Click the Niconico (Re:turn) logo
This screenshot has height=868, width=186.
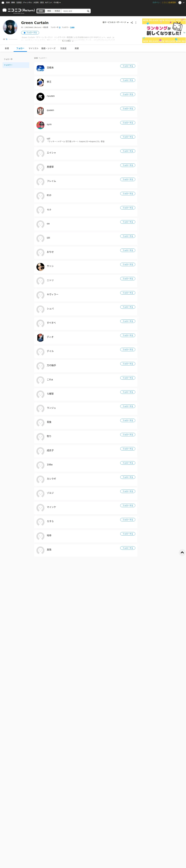[19, 11]
